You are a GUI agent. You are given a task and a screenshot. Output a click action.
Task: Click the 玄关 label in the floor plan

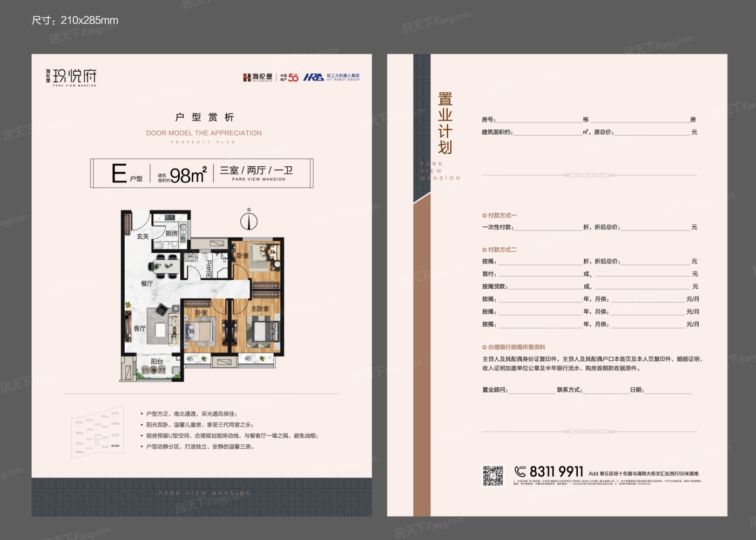pos(143,237)
